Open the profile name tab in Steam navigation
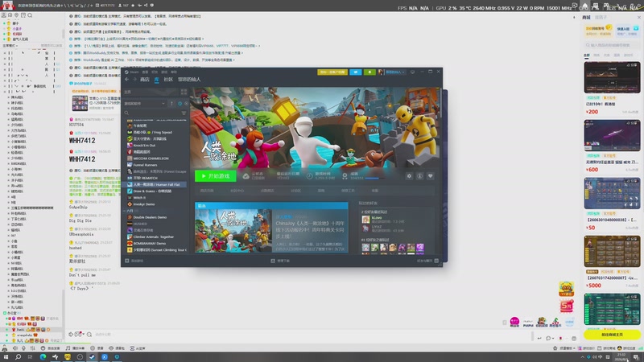Screen dimensions: 644x362 (x=189, y=79)
